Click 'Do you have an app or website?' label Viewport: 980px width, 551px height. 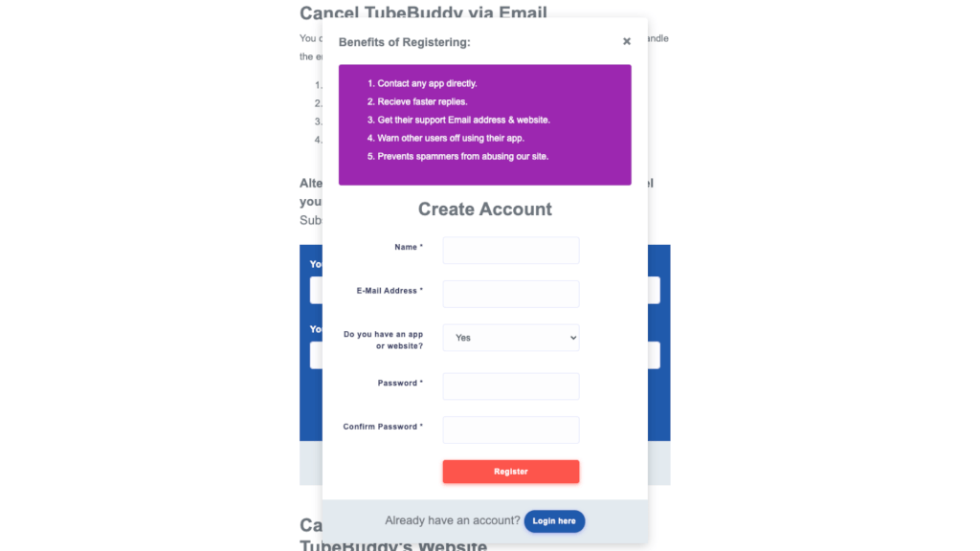[383, 340]
